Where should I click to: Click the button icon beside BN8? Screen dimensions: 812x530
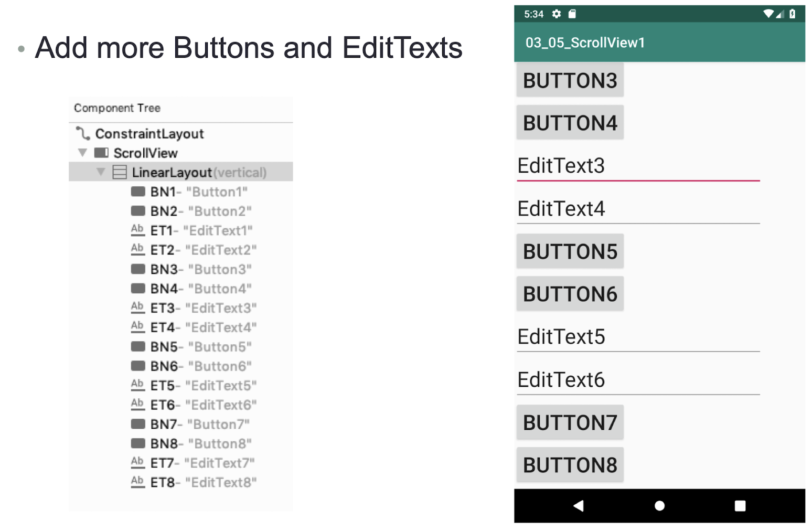(x=138, y=443)
